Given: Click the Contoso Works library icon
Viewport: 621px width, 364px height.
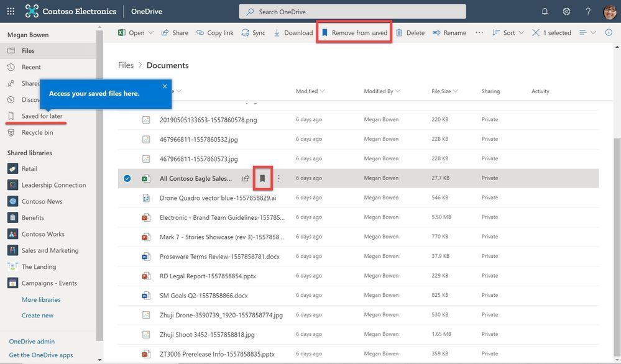Looking at the screenshot, I should [x=12, y=234].
